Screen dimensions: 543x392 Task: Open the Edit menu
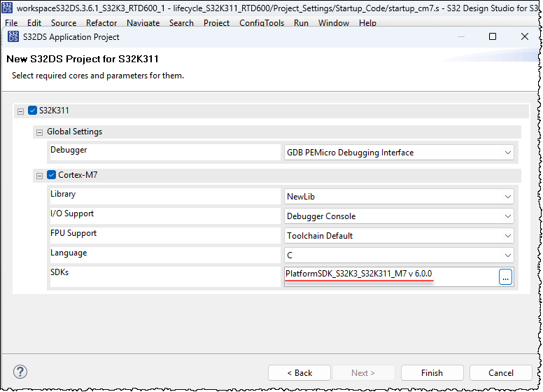(x=34, y=23)
